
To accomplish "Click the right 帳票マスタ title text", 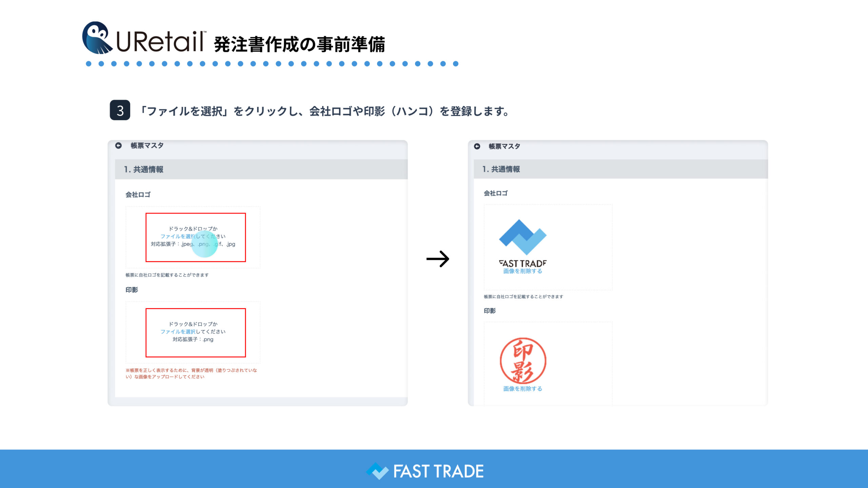I will point(504,146).
